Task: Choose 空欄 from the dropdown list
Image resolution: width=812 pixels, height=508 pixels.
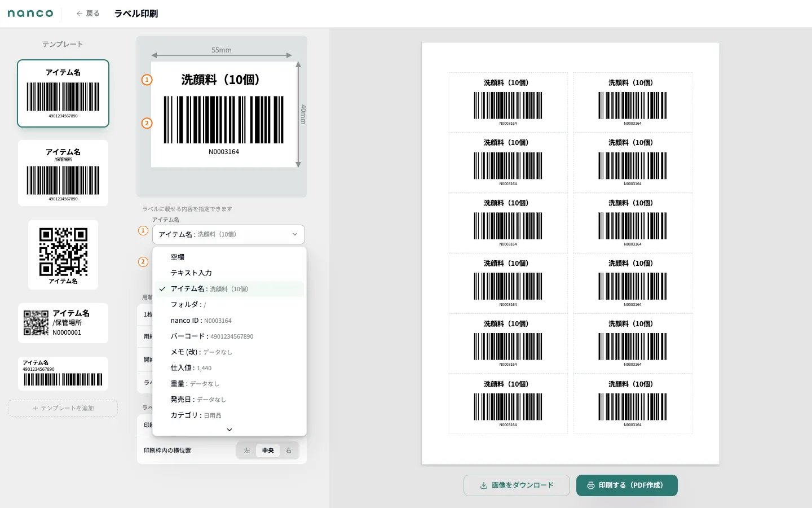Action: click(x=230, y=257)
